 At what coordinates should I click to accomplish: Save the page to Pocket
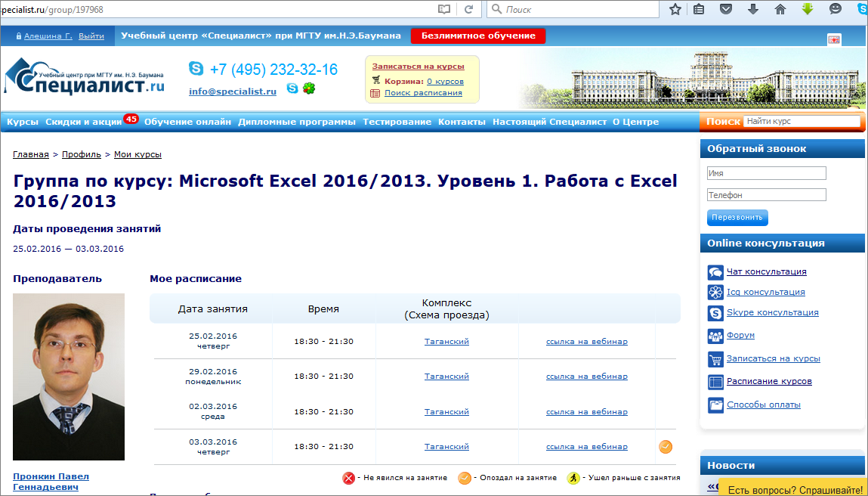pyautogui.click(x=726, y=9)
